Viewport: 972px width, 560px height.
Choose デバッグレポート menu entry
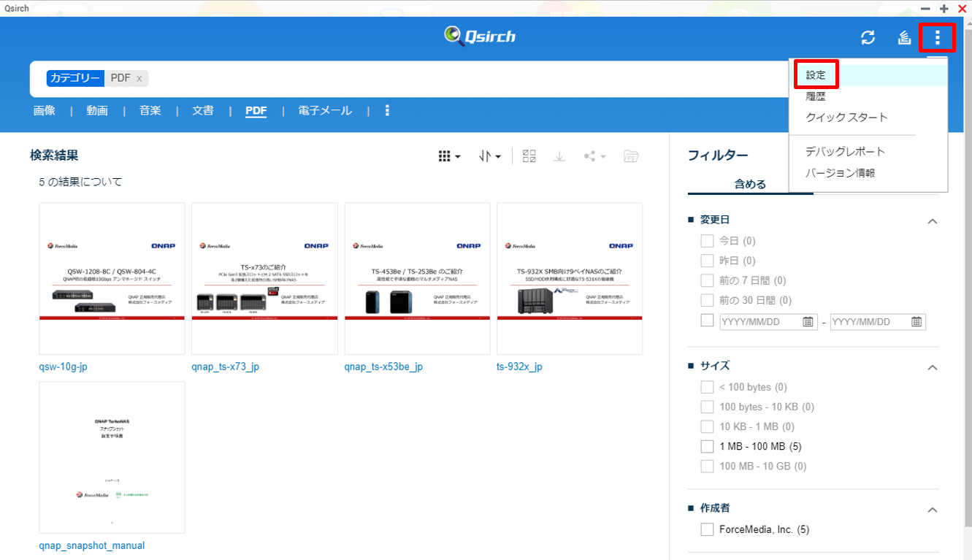(845, 152)
